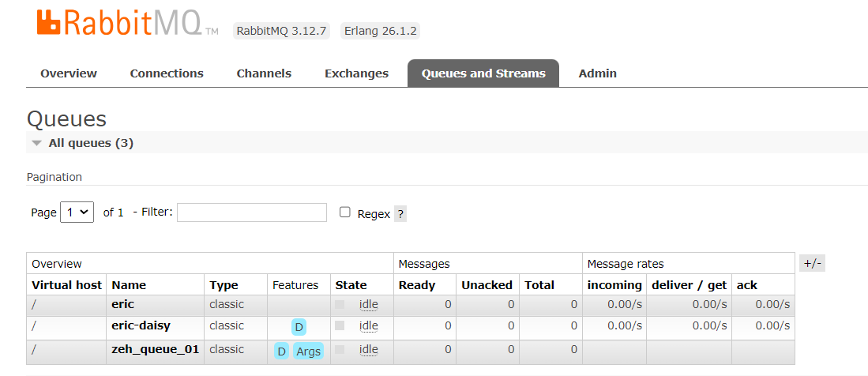The width and height of the screenshot is (868, 376).
Task: Click the Regex help question mark
Action: pyautogui.click(x=400, y=214)
